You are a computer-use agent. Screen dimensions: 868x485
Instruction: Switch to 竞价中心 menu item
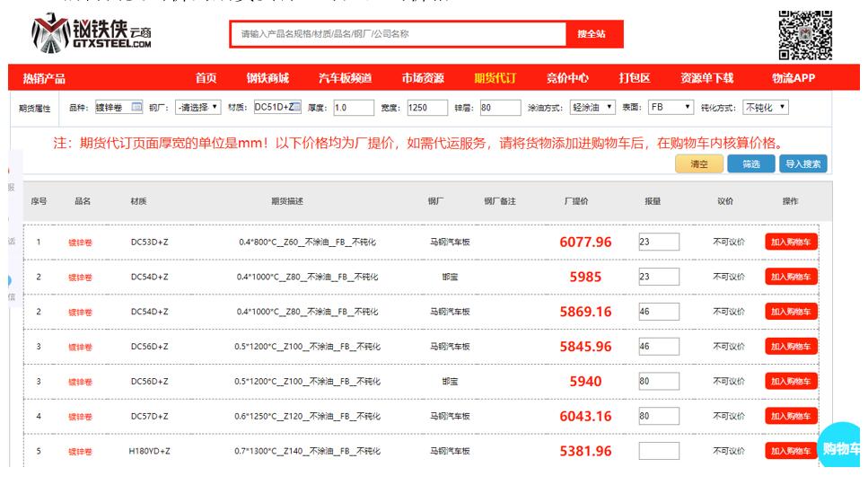[567, 78]
